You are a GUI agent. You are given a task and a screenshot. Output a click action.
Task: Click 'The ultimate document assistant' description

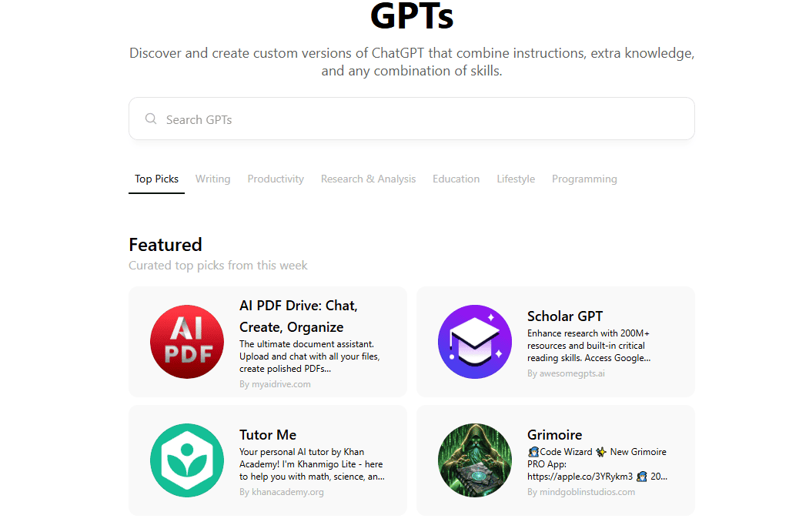click(x=309, y=356)
